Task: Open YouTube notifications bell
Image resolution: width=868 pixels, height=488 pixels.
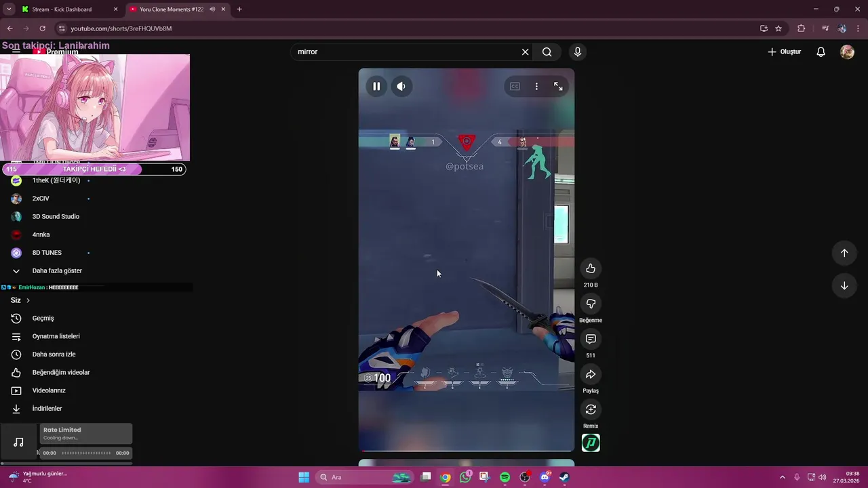Action: pyautogui.click(x=821, y=52)
